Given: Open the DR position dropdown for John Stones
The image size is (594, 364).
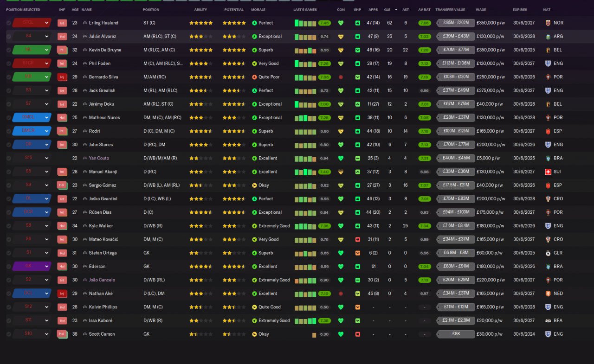Looking at the screenshot, I should tap(32, 145).
